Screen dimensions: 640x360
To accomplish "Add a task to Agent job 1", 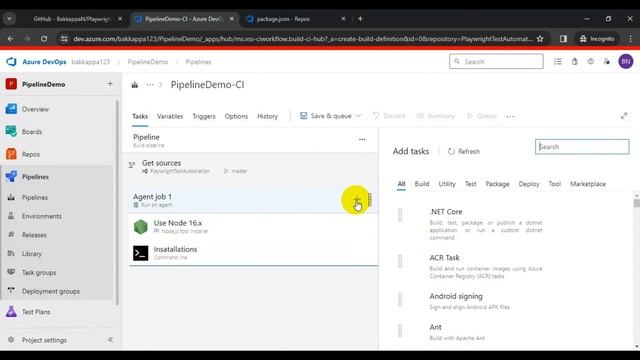I will [356, 200].
